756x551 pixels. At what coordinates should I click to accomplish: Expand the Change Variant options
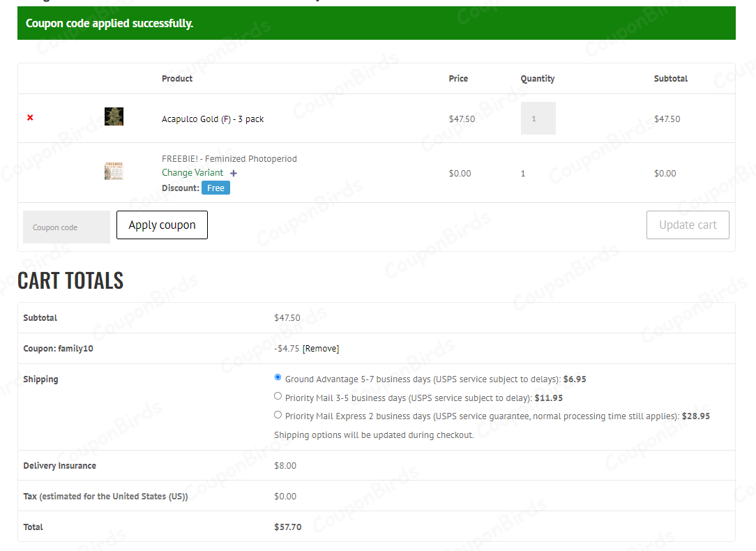(x=192, y=172)
